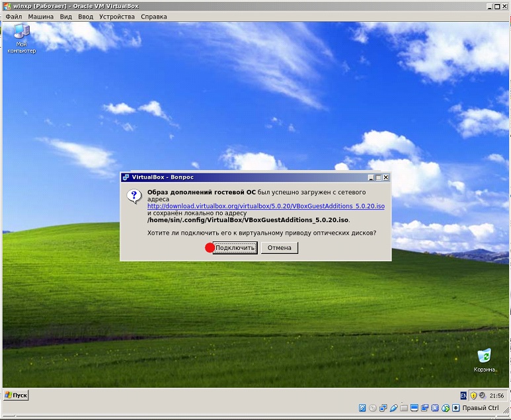The width and height of the screenshot is (511, 420).
Task: Follow the VBoxGuestAdditions download link
Action: pos(266,206)
